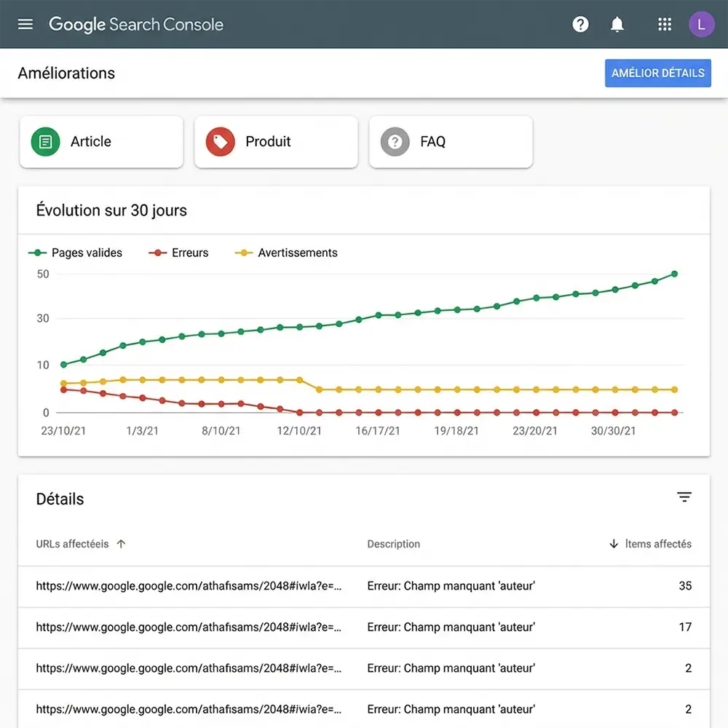728x728 pixels.
Task: Open the Google apps grid icon
Action: click(664, 24)
